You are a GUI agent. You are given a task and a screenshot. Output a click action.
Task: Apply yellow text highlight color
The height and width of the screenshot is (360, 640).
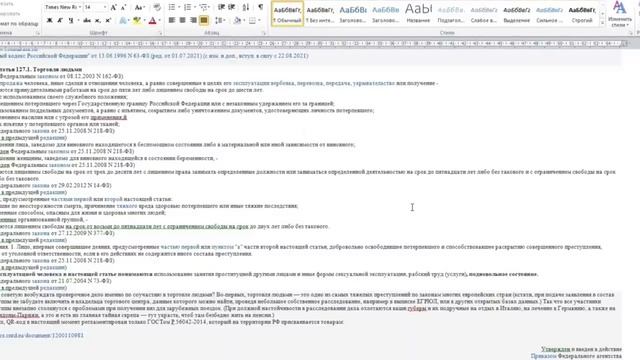tap(137, 20)
